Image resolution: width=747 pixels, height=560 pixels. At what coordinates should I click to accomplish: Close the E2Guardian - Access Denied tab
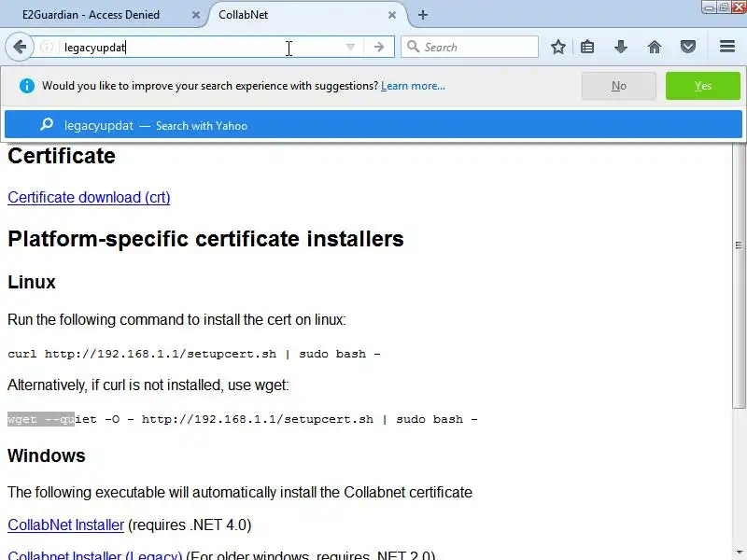click(x=196, y=15)
